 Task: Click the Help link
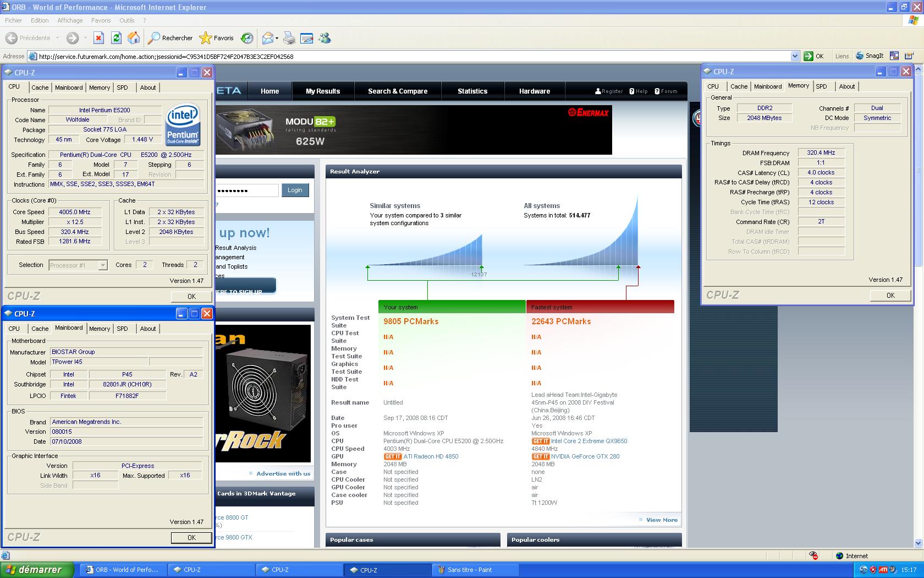point(639,91)
